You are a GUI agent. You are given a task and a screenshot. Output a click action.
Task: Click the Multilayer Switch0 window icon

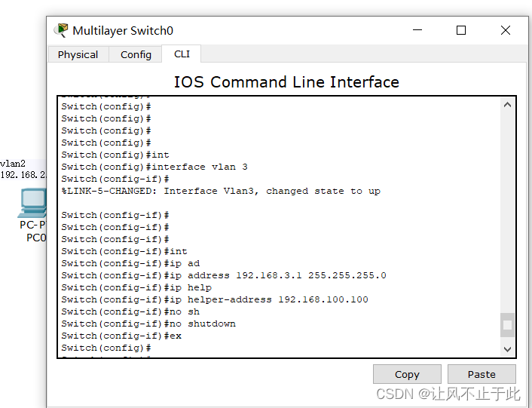pos(61,30)
